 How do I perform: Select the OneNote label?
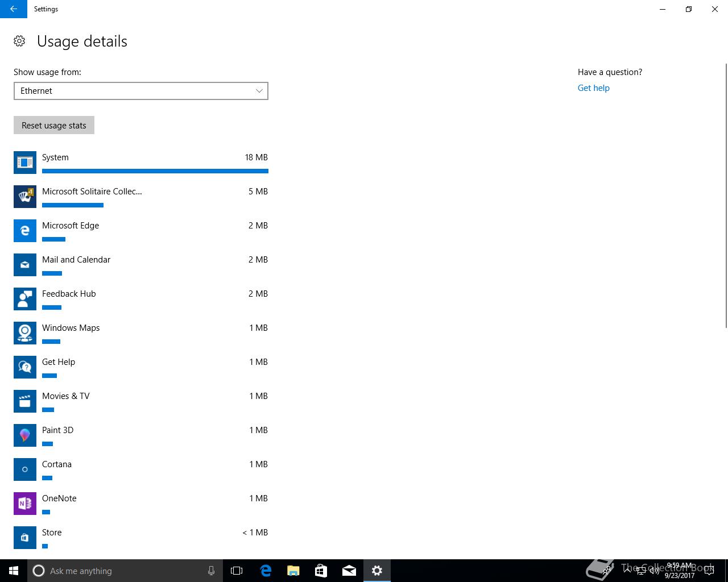coord(59,498)
